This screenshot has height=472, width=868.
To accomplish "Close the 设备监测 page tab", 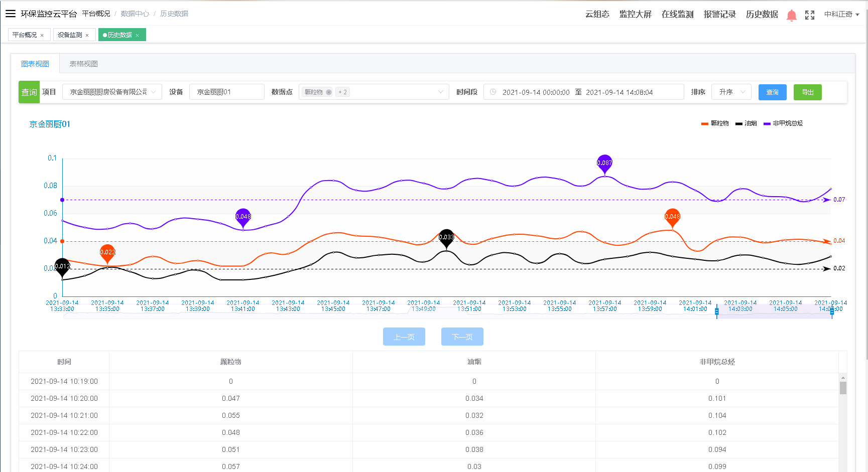I will (87, 35).
